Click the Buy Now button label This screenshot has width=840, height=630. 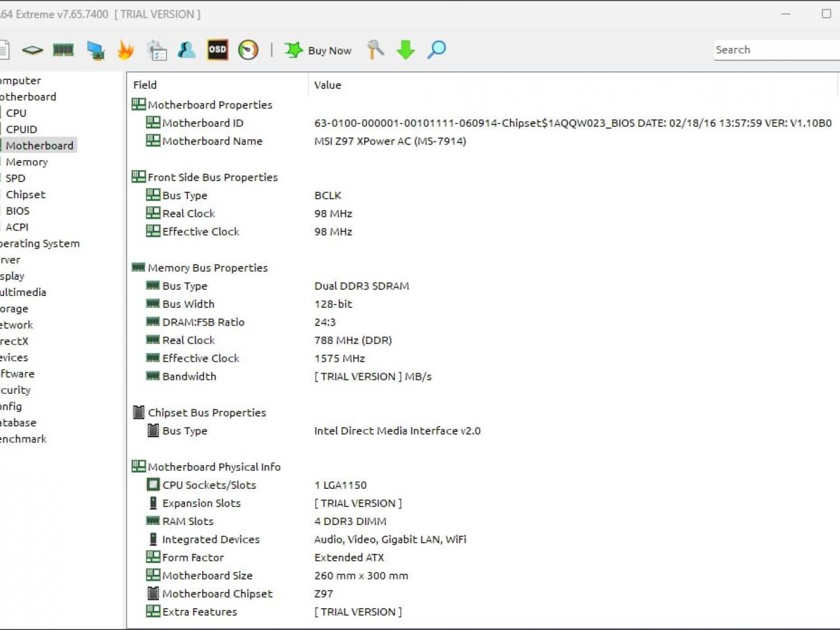[x=329, y=51]
